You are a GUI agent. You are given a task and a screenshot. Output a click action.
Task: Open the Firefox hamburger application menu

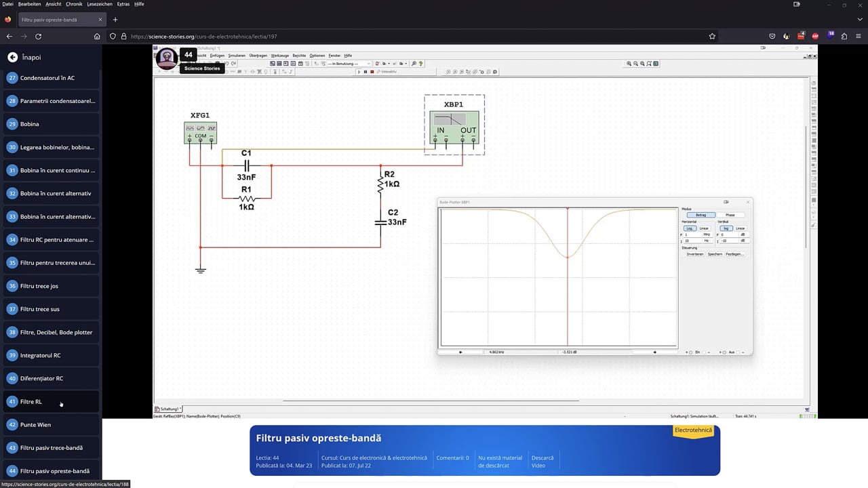tap(859, 36)
